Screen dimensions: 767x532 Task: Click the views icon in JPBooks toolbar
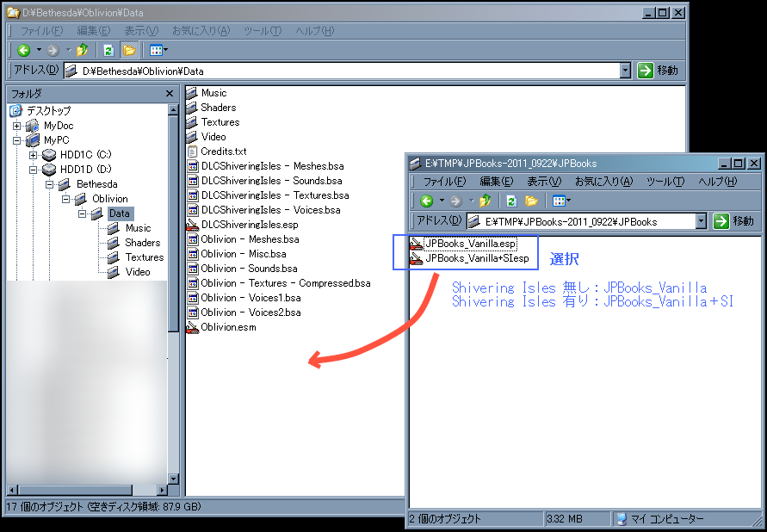(559, 201)
